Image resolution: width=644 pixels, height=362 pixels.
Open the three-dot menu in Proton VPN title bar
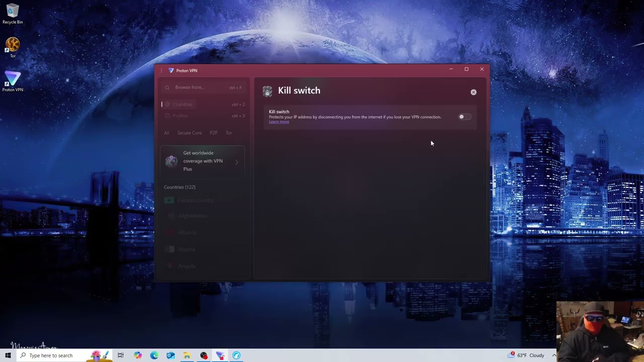click(x=161, y=70)
